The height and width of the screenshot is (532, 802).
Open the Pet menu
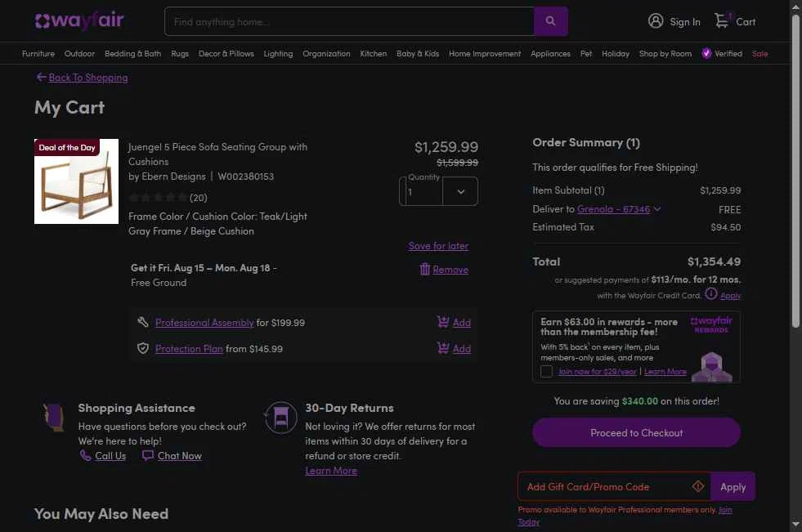[x=586, y=53]
